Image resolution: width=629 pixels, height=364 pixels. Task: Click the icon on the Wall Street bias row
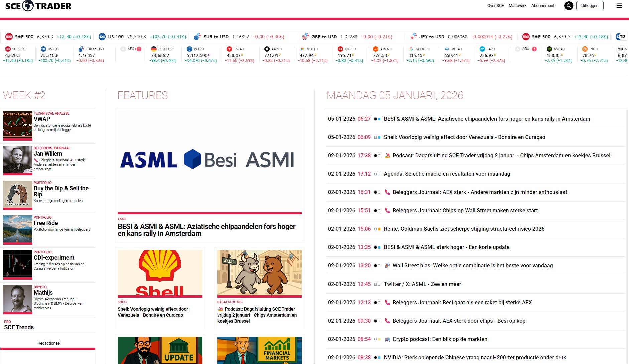pos(387,265)
